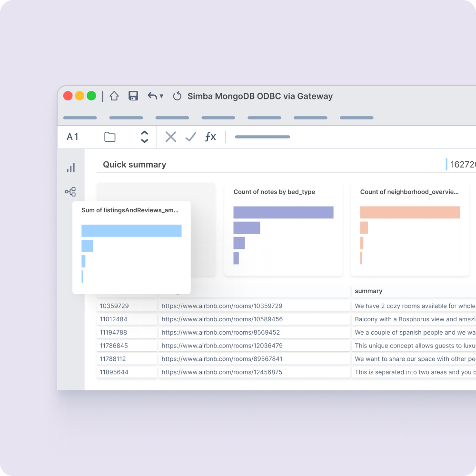Click summary cell 'This is separated into two areas'
The height and width of the screenshot is (476, 476).
[x=414, y=372]
